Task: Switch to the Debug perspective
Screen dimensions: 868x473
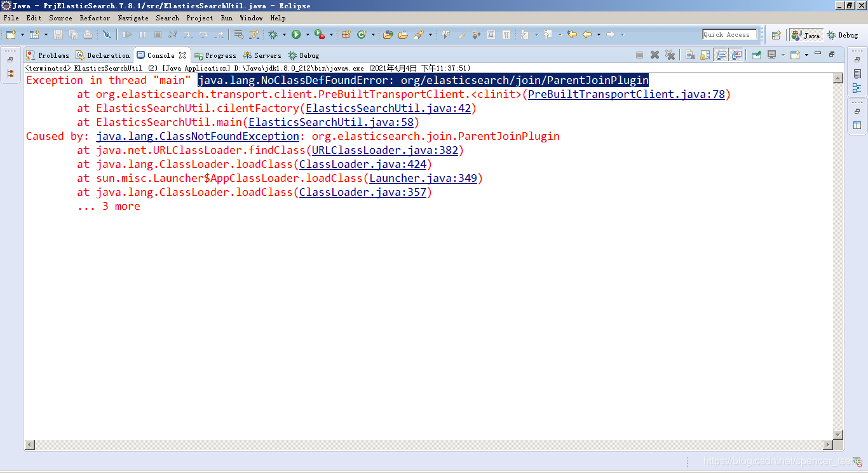Action: tap(845, 35)
